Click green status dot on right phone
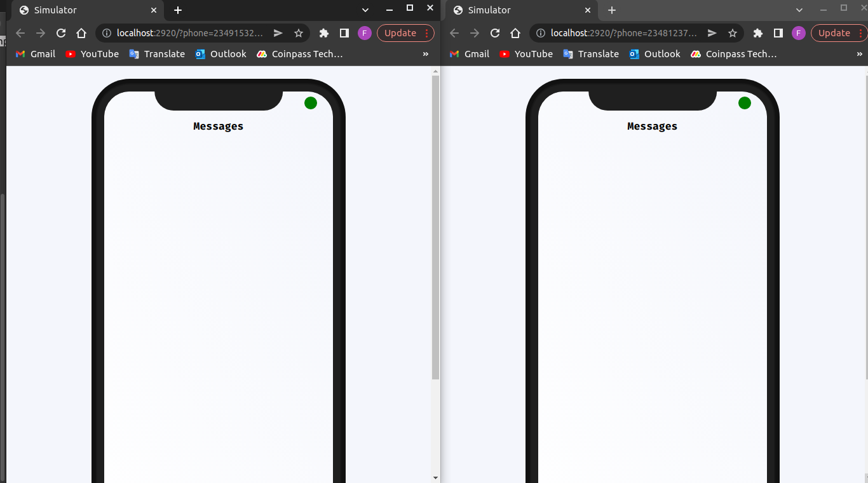The width and height of the screenshot is (868, 483). pyautogui.click(x=745, y=103)
